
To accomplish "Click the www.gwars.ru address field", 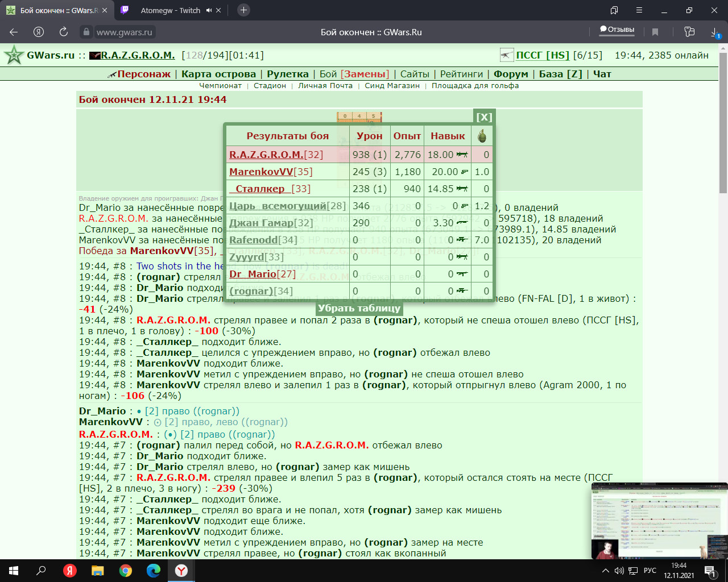I will [x=125, y=32].
